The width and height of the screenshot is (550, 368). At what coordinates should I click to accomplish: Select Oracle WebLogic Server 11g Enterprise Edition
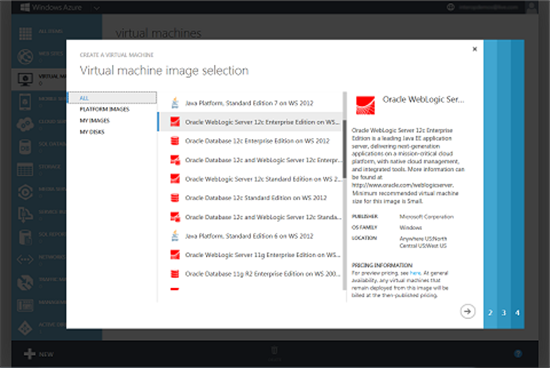click(x=250, y=255)
